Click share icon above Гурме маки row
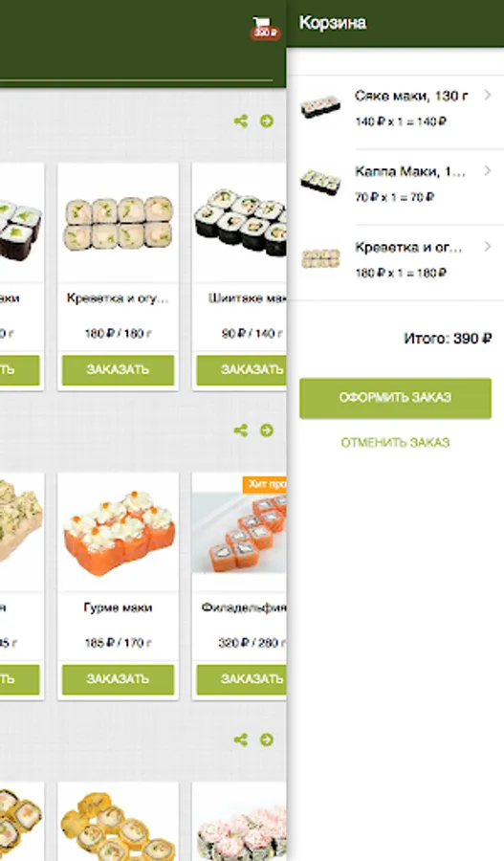Screen dimensions: 504x861 [240, 430]
